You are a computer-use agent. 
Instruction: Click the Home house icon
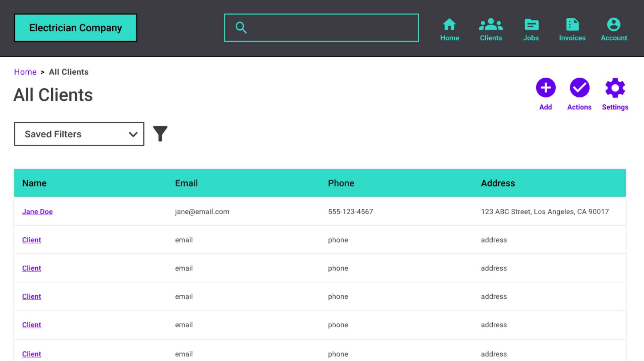(449, 24)
